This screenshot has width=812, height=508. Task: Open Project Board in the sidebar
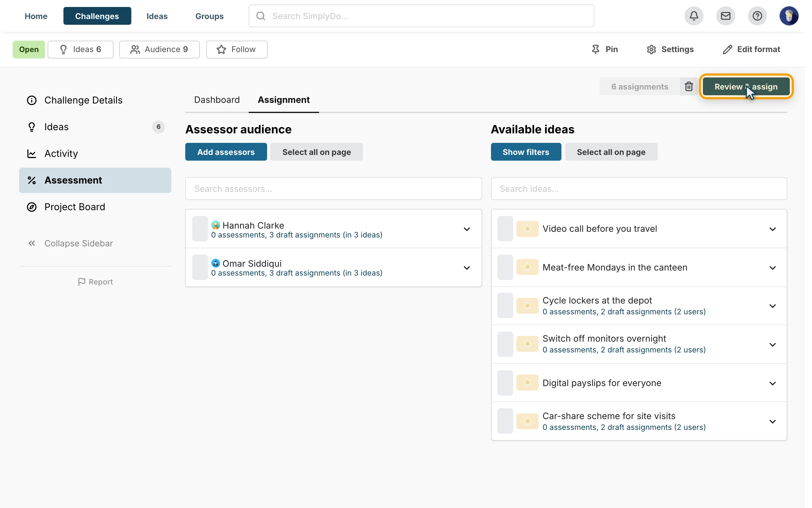click(95, 207)
